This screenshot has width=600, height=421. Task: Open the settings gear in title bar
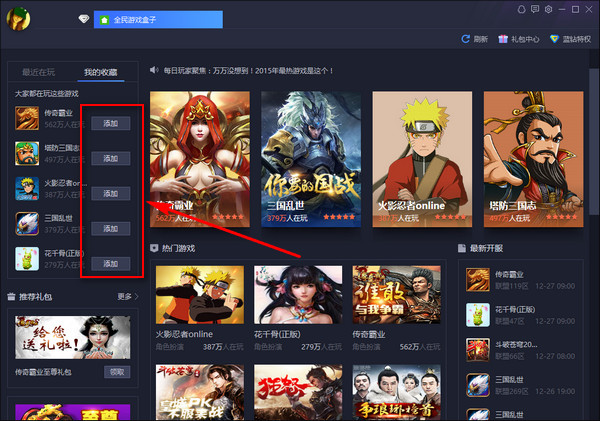548,10
